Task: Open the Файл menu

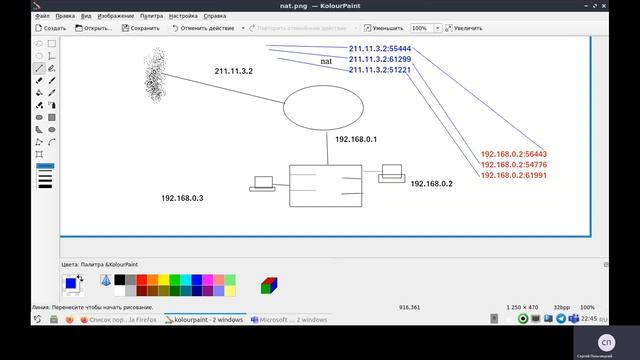Action: (x=42, y=16)
